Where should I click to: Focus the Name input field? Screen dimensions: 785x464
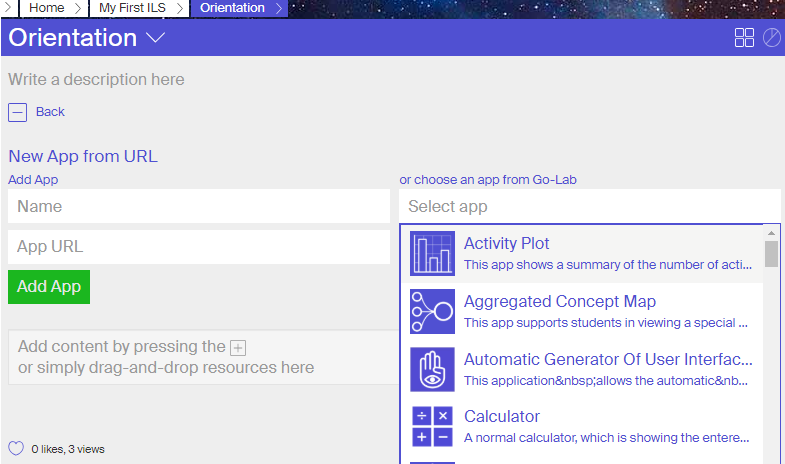(198, 207)
